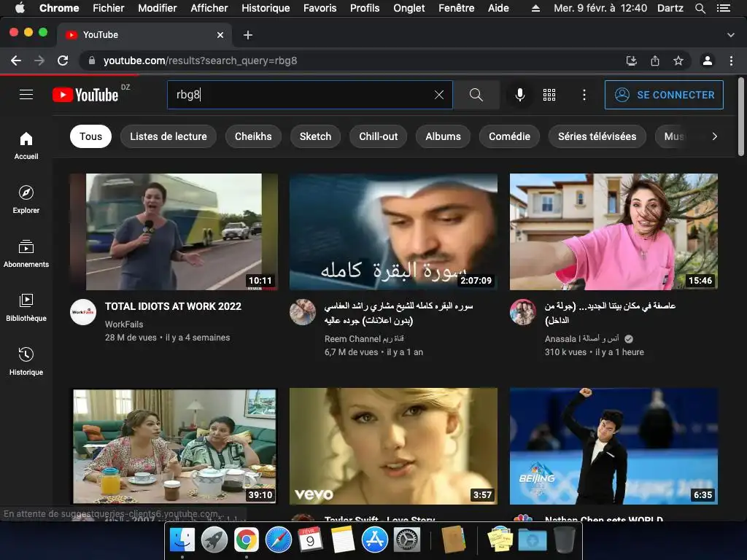The width and height of the screenshot is (747, 560).
Task: Open the Reem Channel avatar
Action: (303, 312)
